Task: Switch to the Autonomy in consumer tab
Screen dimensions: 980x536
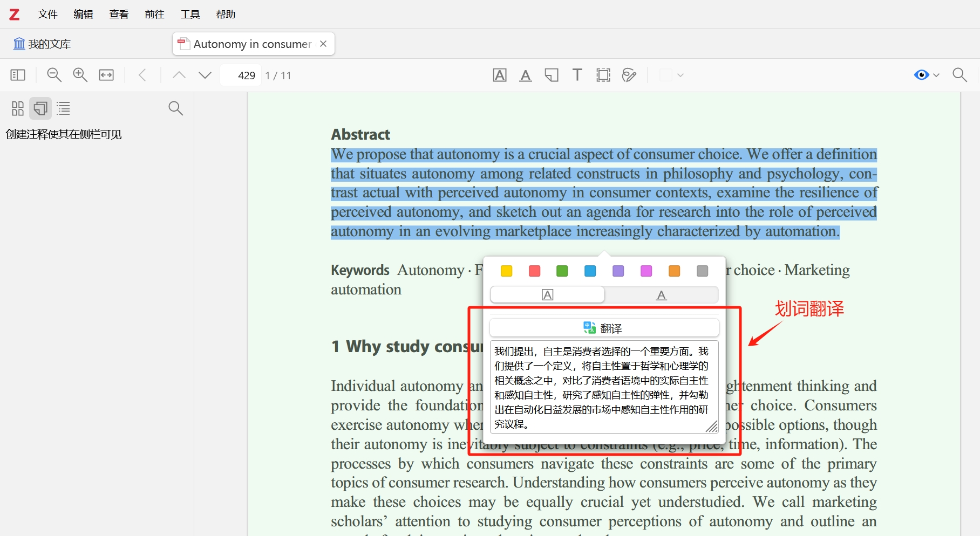Action: coord(251,44)
